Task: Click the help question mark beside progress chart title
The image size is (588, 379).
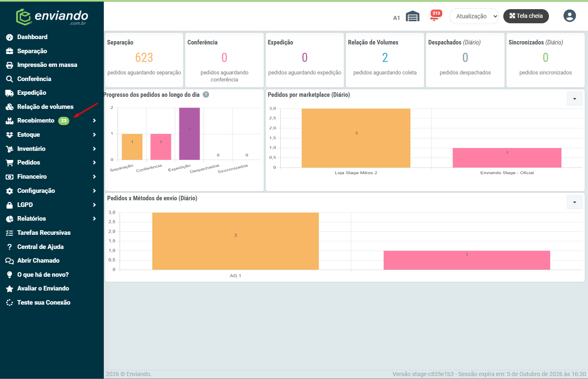Action: 206,95
